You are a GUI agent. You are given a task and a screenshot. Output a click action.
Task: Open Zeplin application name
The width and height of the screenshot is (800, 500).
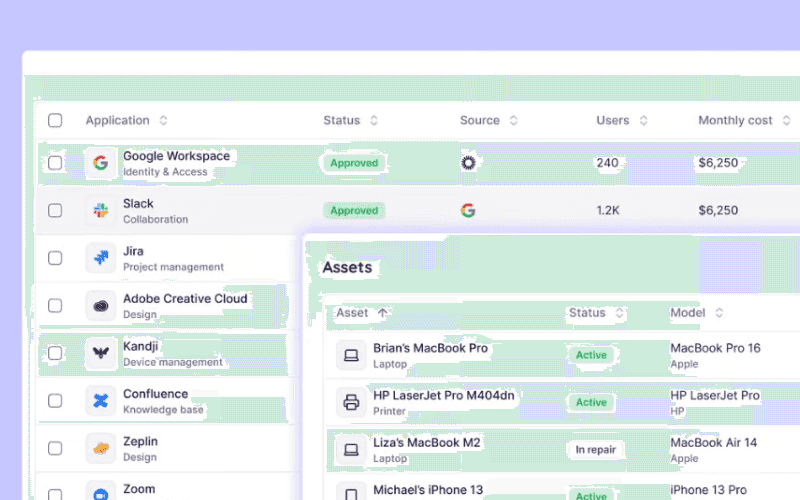pos(140,441)
